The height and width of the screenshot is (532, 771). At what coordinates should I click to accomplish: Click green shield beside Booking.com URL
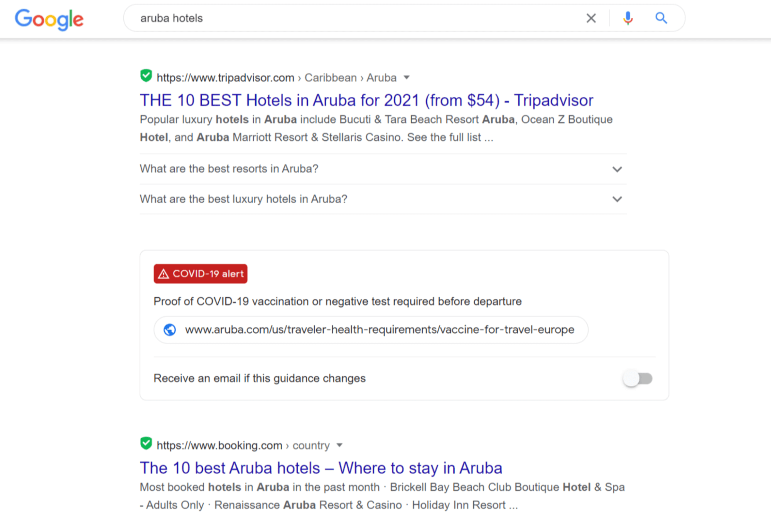(x=146, y=443)
